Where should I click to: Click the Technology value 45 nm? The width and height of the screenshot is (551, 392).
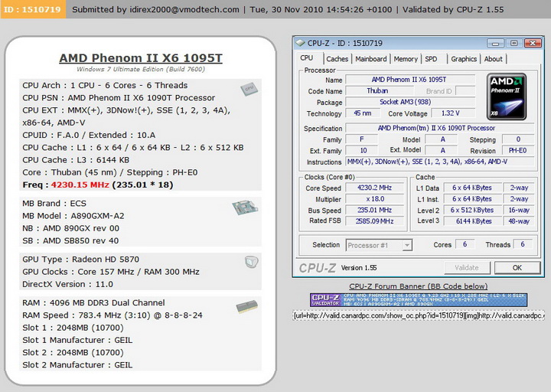pos(363,113)
